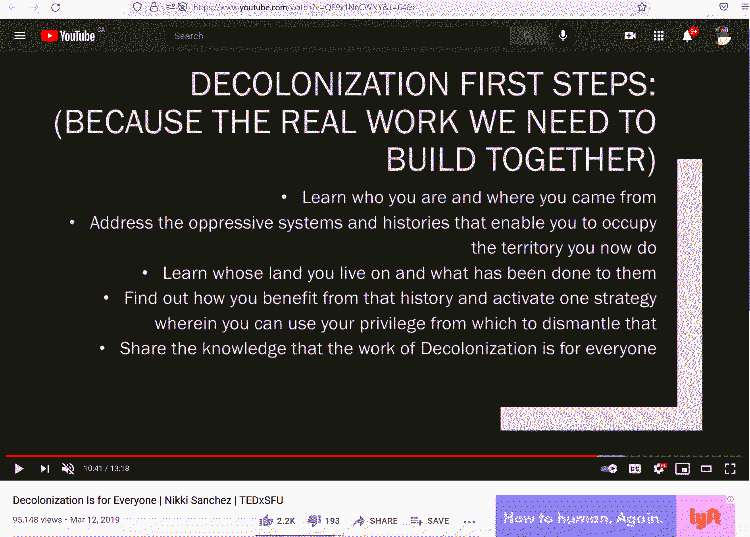The width and height of the screenshot is (750, 537).
Task: Open the YouTube guide hamburger menu
Action: tap(19, 36)
